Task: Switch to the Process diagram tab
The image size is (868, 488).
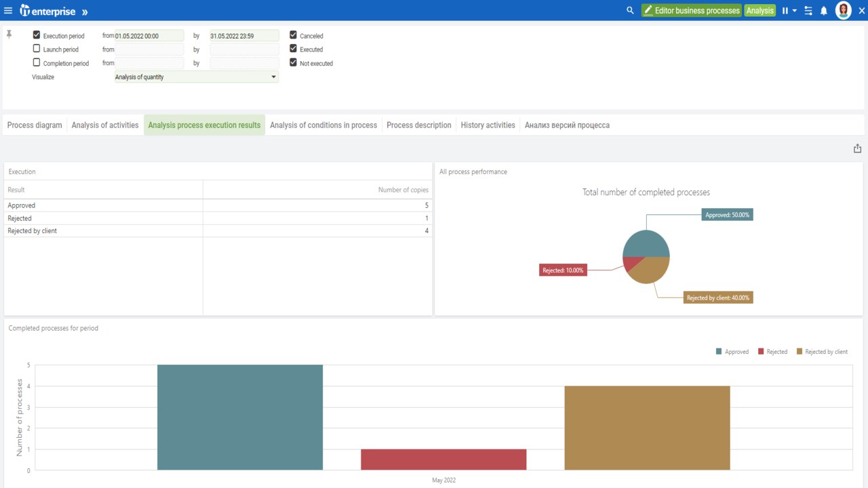Action: pyautogui.click(x=35, y=125)
